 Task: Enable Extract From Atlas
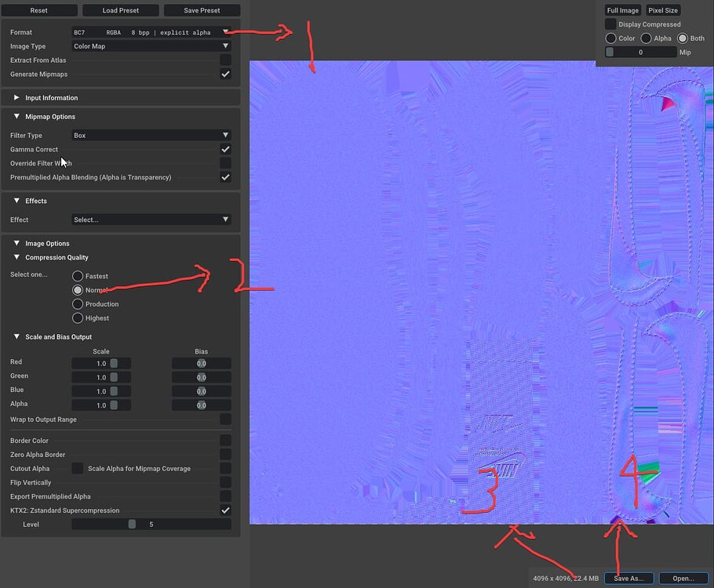pos(226,60)
